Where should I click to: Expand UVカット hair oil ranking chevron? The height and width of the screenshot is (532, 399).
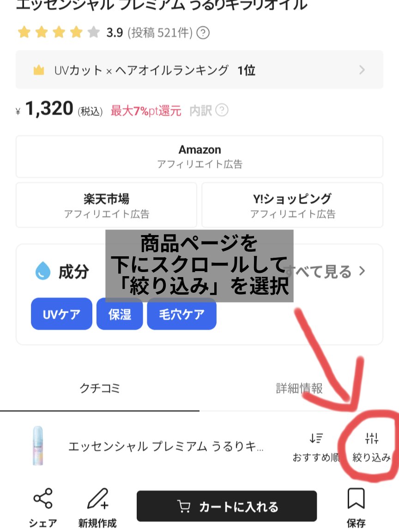tap(362, 70)
